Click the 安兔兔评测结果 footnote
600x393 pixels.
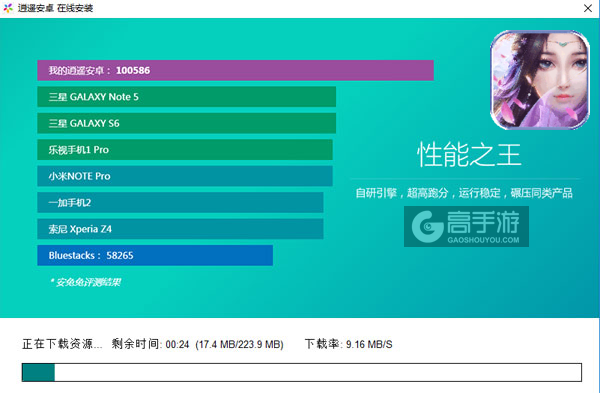pos(85,282)
